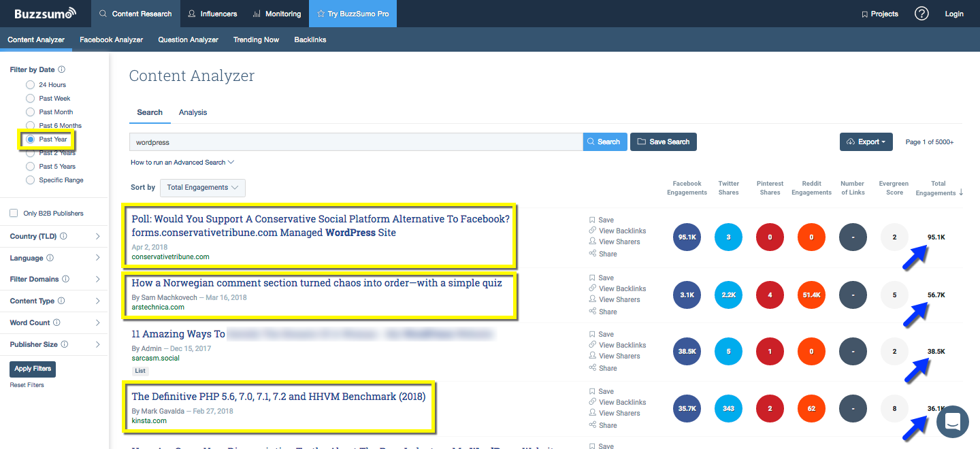
Task: View Sharers of the sarcasm.social article
Action: click(615, 356)
